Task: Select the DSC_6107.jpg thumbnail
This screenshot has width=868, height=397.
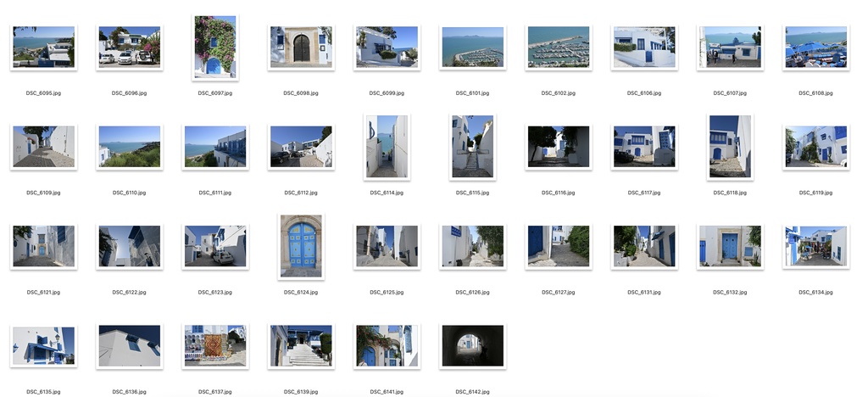Action: [730, 47]
